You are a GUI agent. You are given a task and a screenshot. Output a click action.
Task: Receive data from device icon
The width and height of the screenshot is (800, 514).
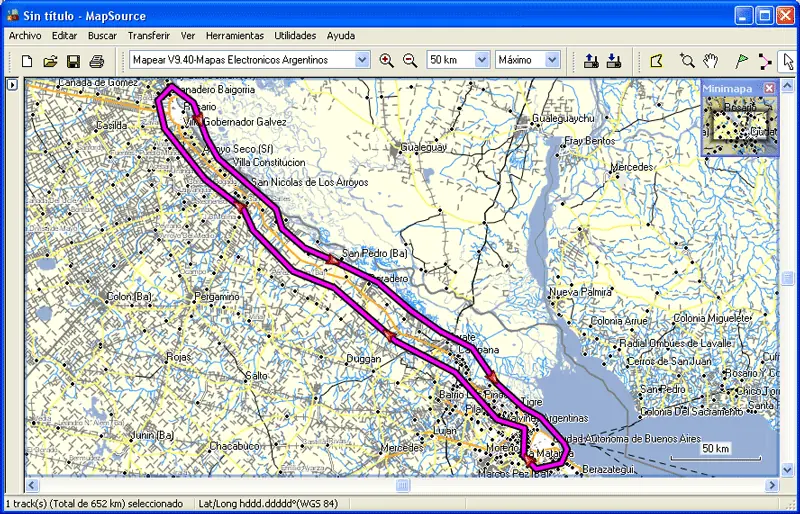pos(613,61)
